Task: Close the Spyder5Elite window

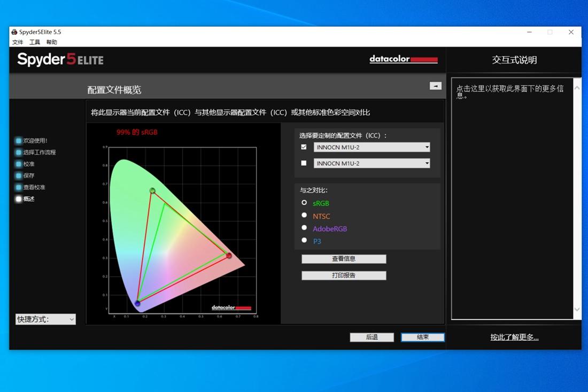Action: pos(571,32)
